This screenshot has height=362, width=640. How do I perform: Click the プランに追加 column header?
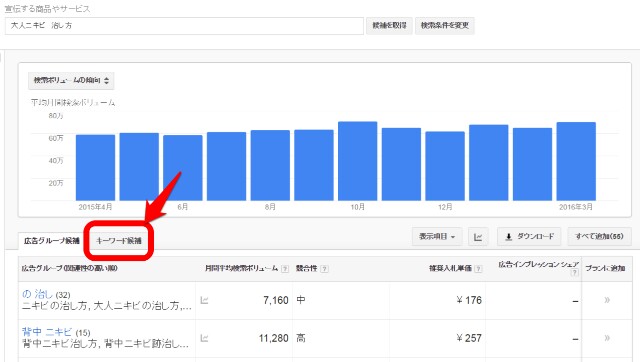pos(605,268)
